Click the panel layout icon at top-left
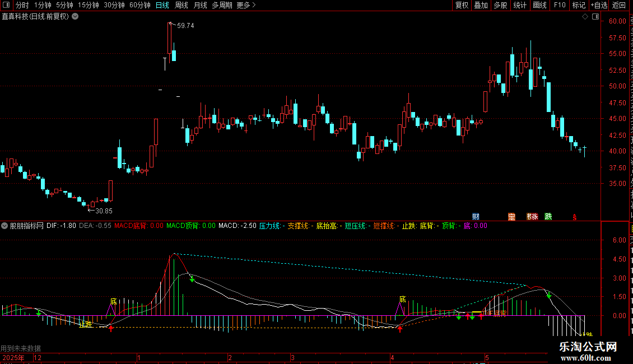The height and width of the screenshot is (364, 633). (6, 5)
